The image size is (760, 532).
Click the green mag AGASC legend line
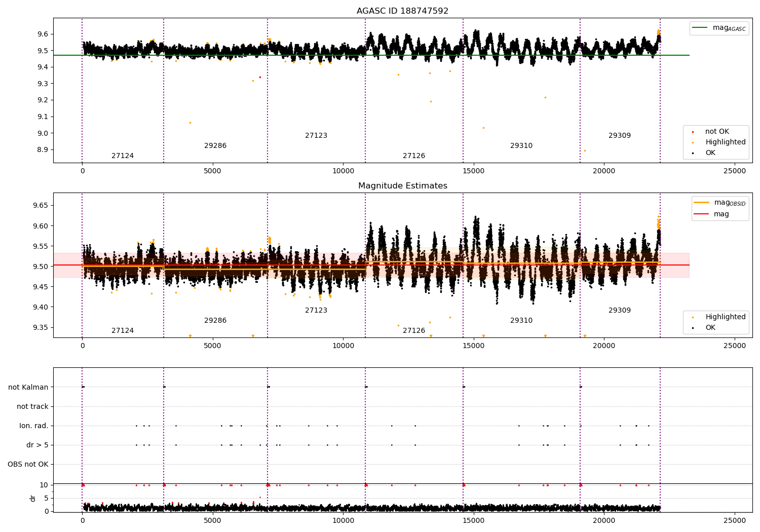(700, 28)
